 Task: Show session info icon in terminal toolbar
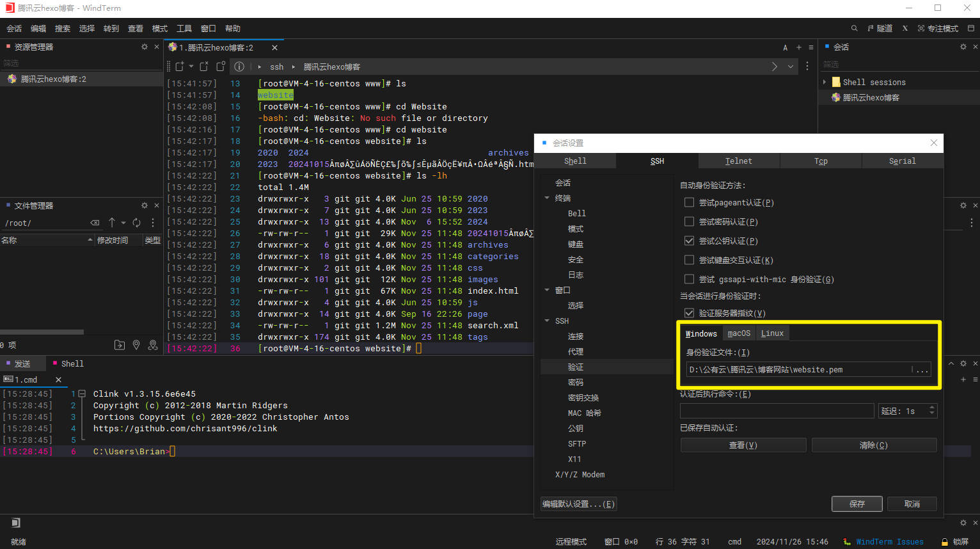[x=239, y=67]
